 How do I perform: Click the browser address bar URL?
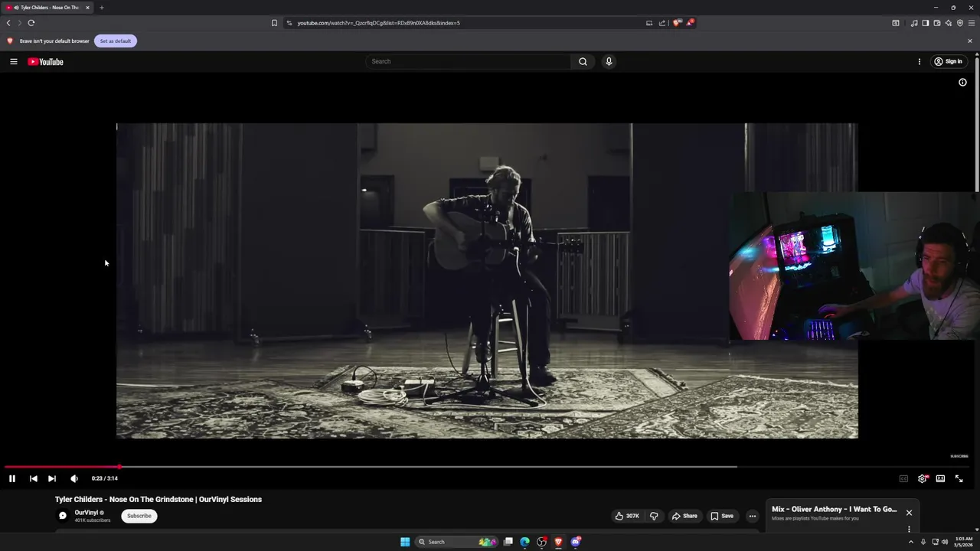tap(378, 23)
